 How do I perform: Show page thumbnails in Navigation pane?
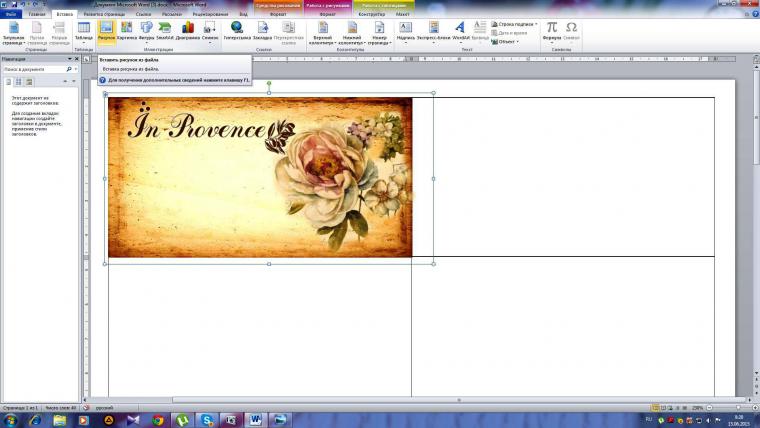coord(18,82)
